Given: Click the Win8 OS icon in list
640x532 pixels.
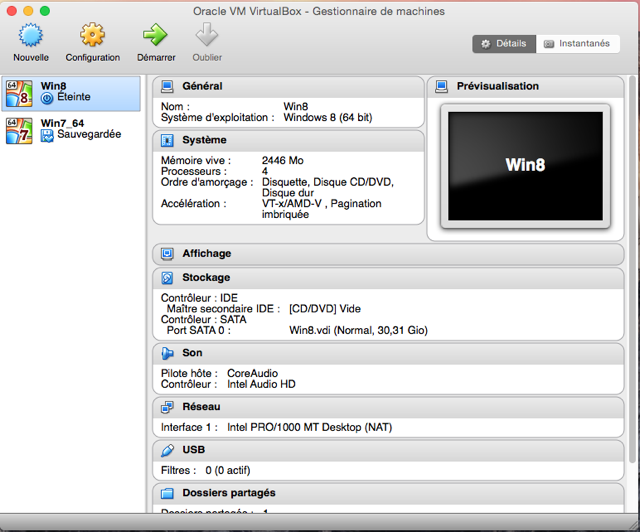Looking at the screenshot, I should click(19, 93).
